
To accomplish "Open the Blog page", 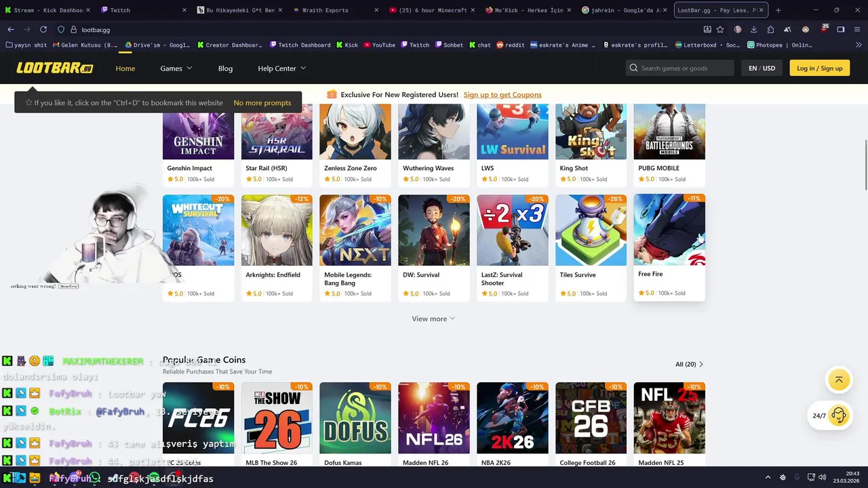I will 225,68.
